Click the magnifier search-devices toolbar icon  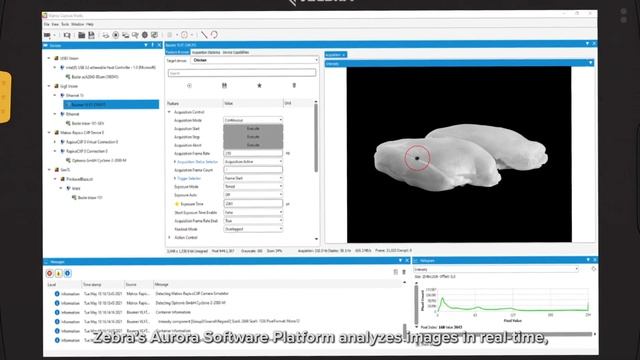(x=67, y=35)
